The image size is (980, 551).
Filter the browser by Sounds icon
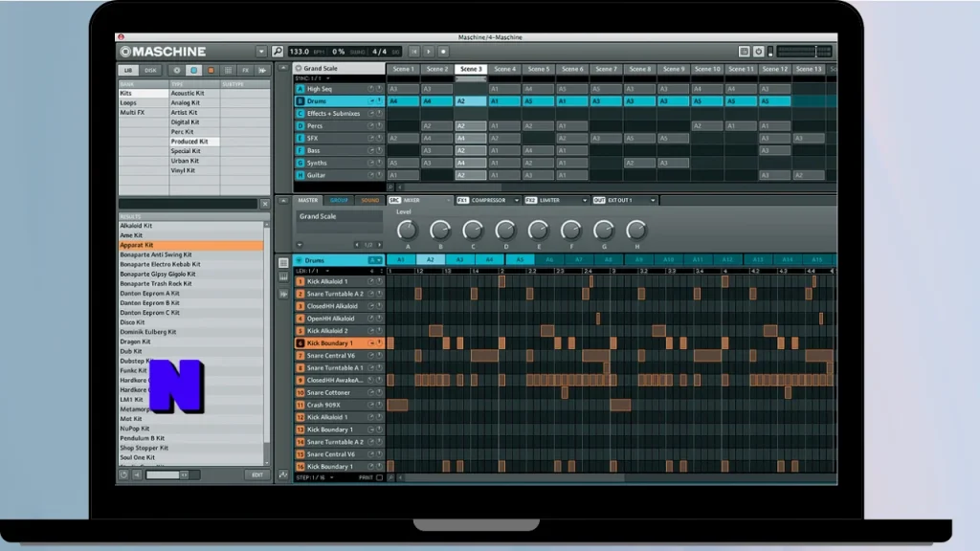211,71
